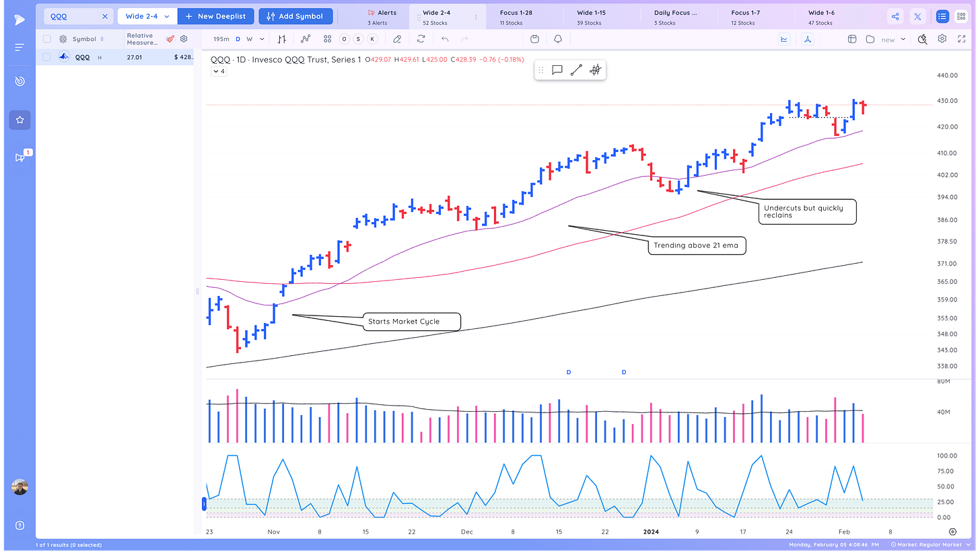Toggle the K chart button
Screen dimensions: 980x551
pyautogui.click(x=372, y=39)
